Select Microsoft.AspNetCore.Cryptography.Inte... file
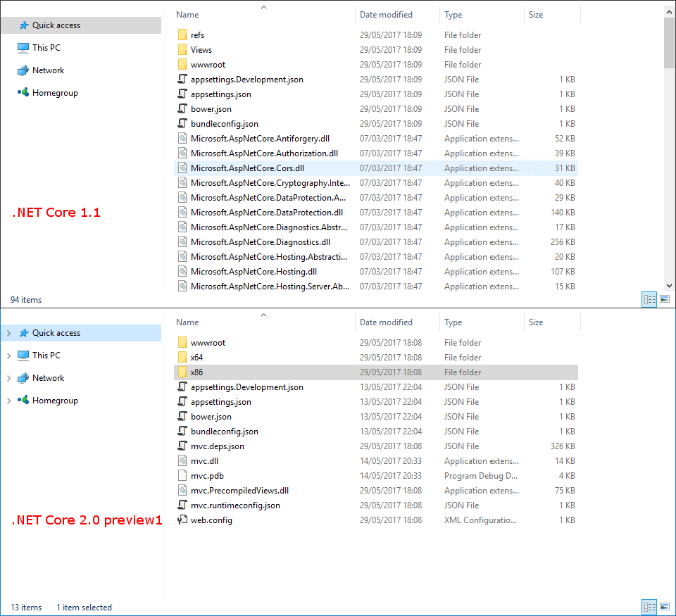 270,183
